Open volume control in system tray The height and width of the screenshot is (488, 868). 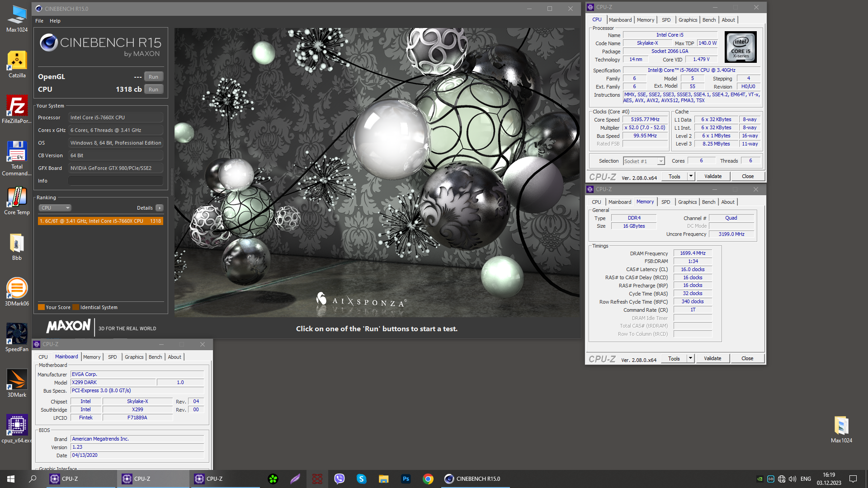point(792,479)
